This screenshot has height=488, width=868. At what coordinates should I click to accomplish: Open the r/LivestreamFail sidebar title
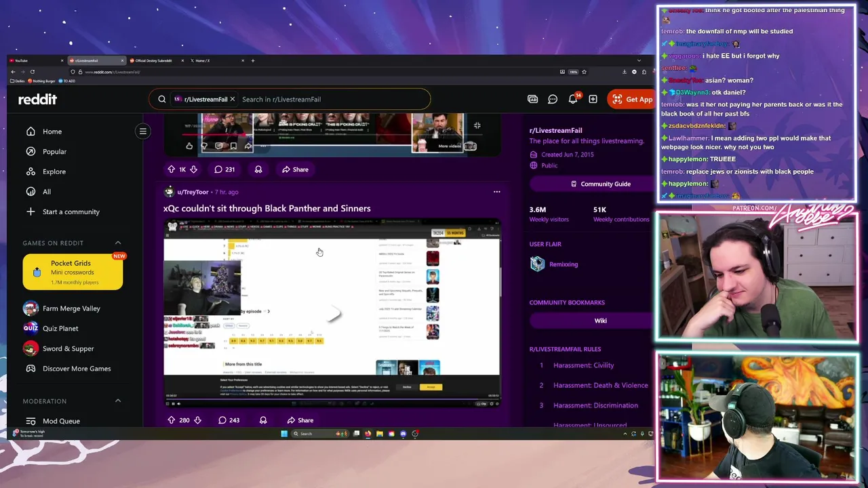click(555, 130)
